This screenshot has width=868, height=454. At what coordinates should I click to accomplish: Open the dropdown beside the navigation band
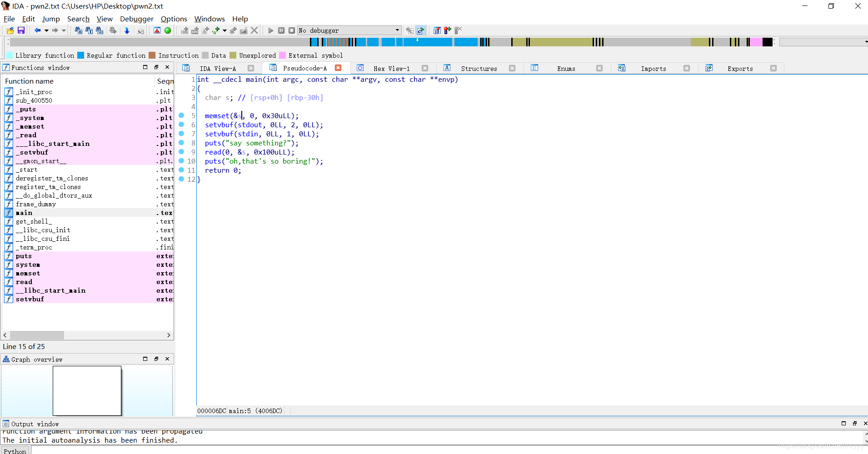point(823,42)
